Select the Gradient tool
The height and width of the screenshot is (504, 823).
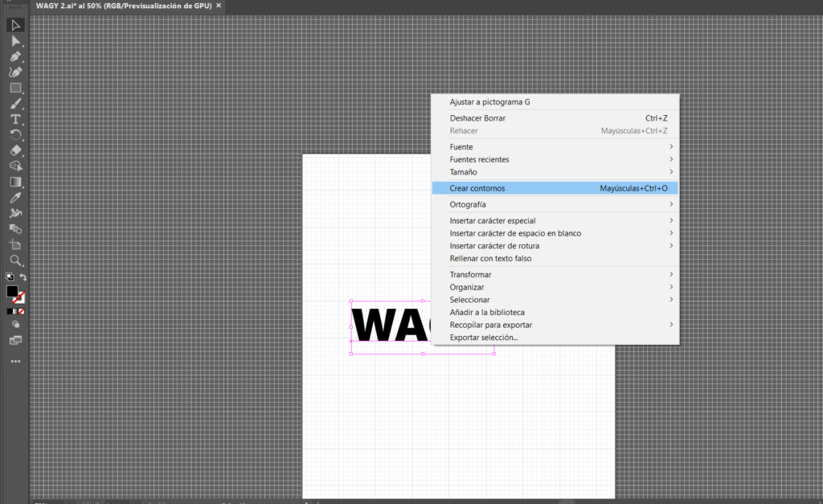coord(15,182)
